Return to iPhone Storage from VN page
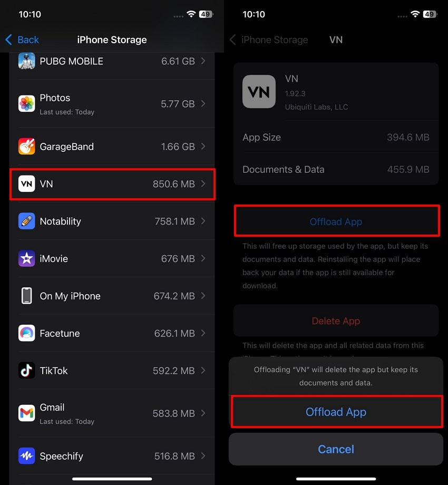The image size is (448, 485). coord(269,40)
